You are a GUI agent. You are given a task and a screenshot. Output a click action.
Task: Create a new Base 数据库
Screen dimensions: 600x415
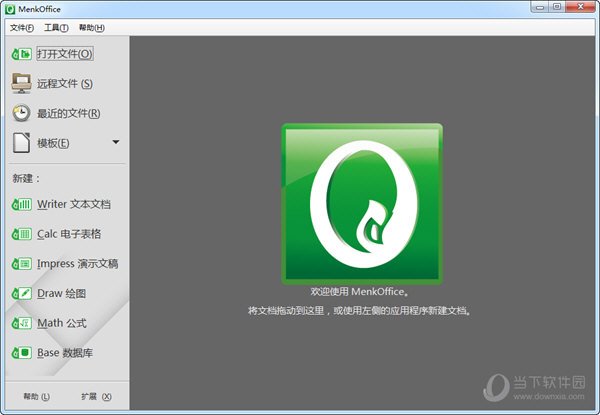click(65, 353)
